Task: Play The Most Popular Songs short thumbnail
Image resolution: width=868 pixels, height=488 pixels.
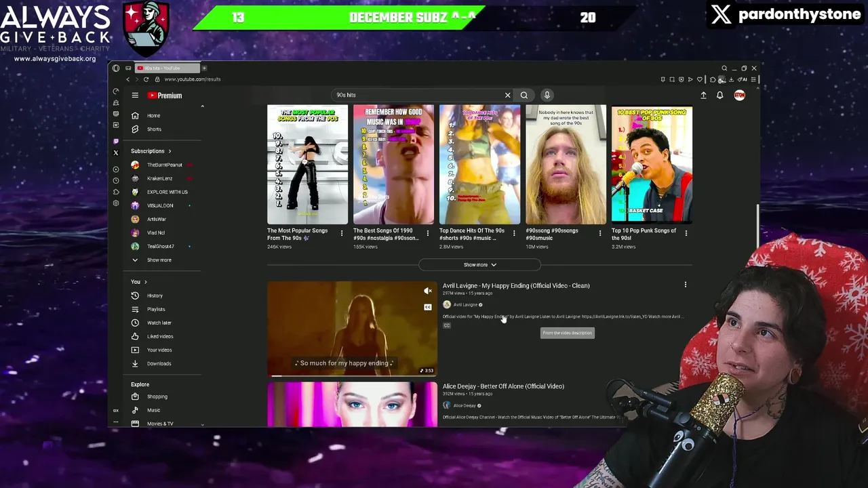Action: (307, 165)
